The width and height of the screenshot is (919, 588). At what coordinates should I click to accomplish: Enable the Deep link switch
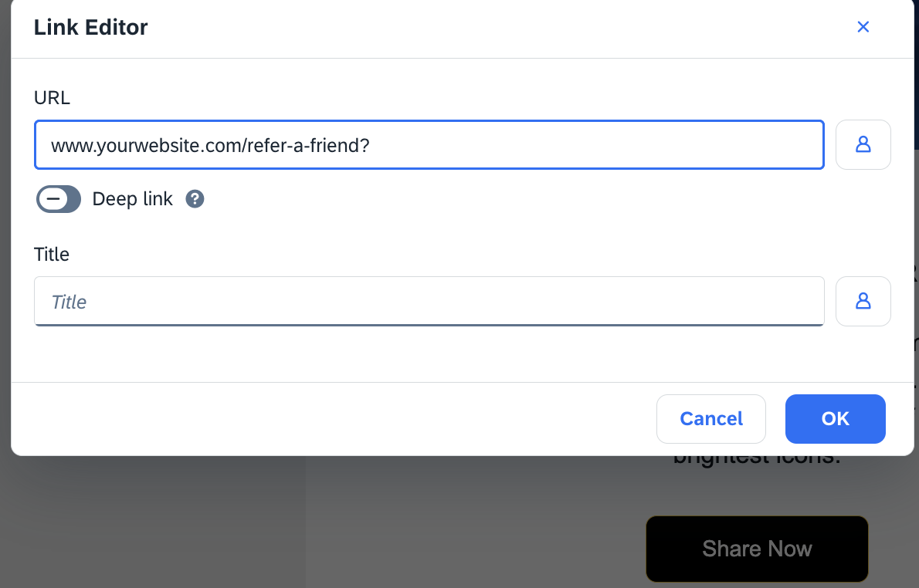click(x=59, y=199)
